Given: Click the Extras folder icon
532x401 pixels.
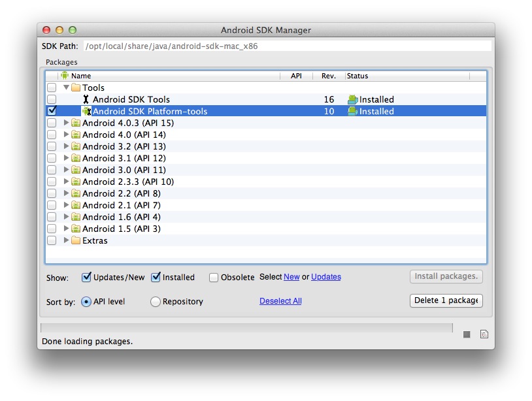Looking at the screenshot, I should coord(76,240).
